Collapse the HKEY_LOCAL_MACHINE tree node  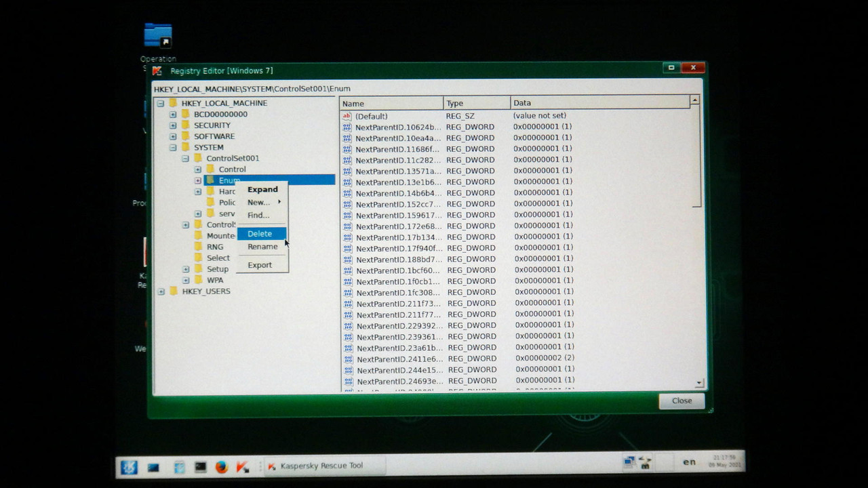[x=161, y=103]
